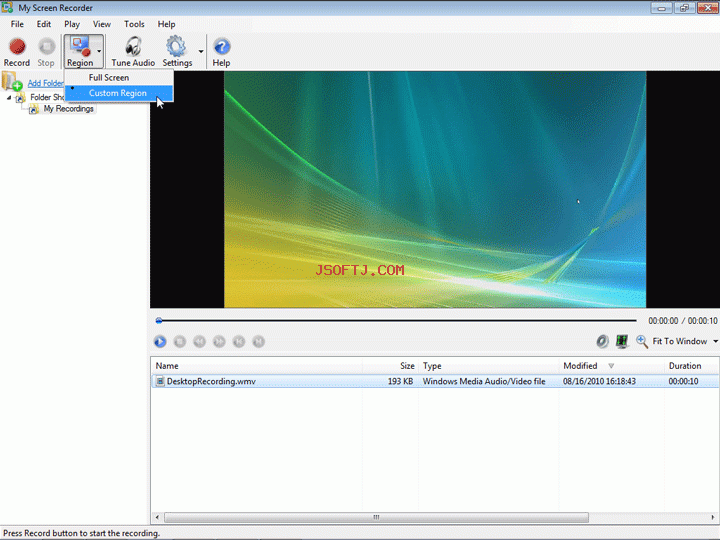The height and width of the screenshot is (540, 720).
Task: Select My Recordings in the folder tree
Action: (x=68, y=109)
